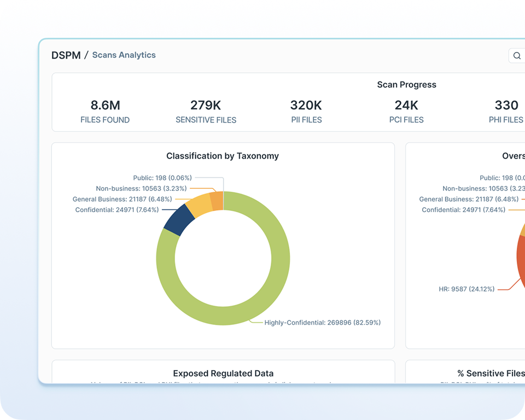Click the 320K PII Files counter
The height and width of the screenshot is (420, 525).
[x=306, y=109]
